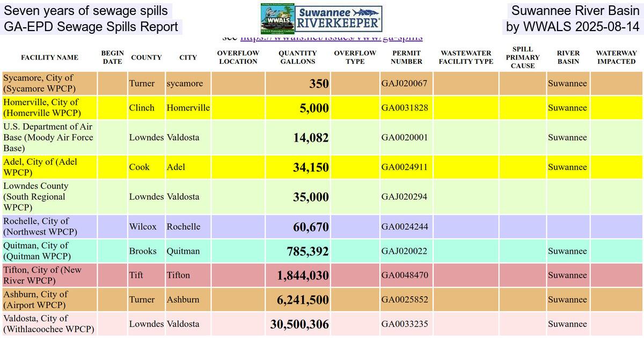Click the quantity value 5,000
Image resolution: width=644 pixels, height=338 pixels.
pyautogui.click(x=314, y=108)
